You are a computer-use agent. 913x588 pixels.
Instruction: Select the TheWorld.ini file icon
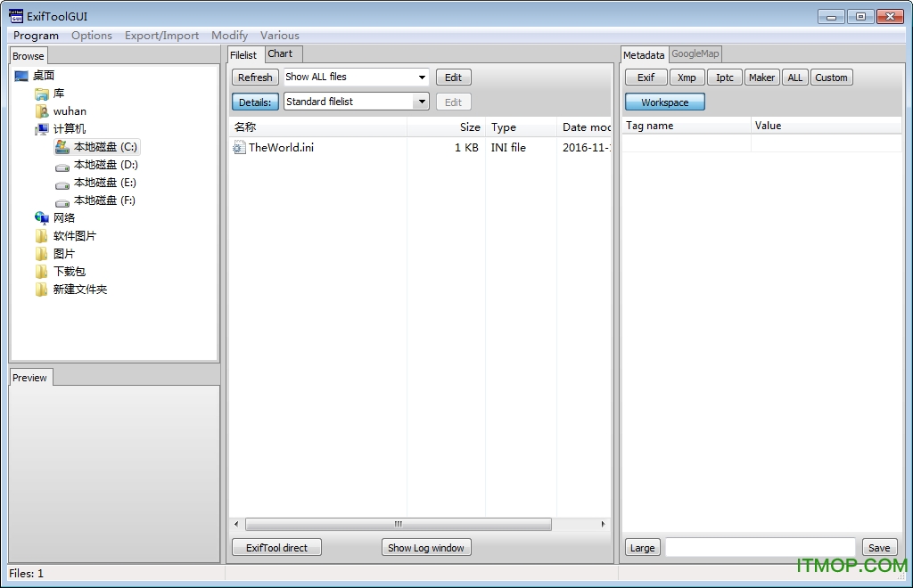pos(239,148)
